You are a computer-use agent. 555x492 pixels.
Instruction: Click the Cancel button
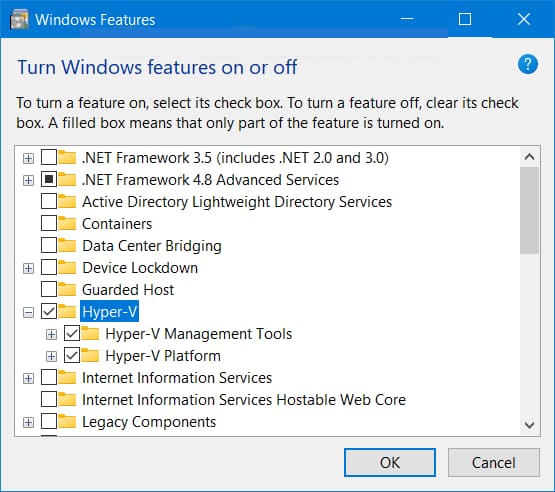tap(493, 463)
